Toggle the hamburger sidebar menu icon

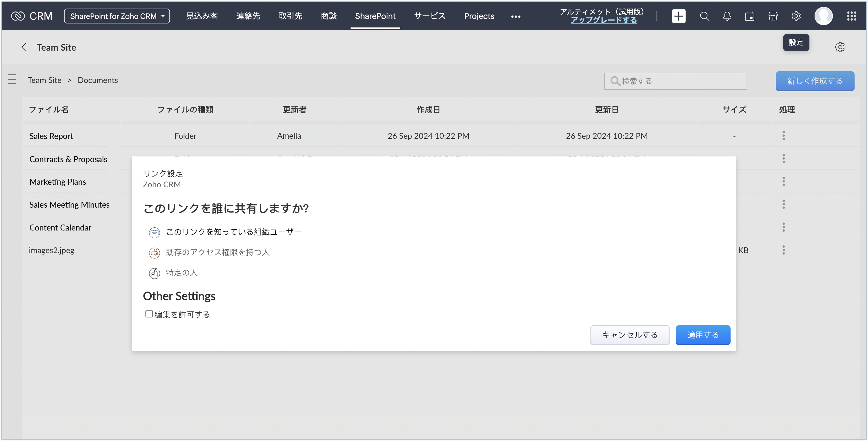[12, 80]
